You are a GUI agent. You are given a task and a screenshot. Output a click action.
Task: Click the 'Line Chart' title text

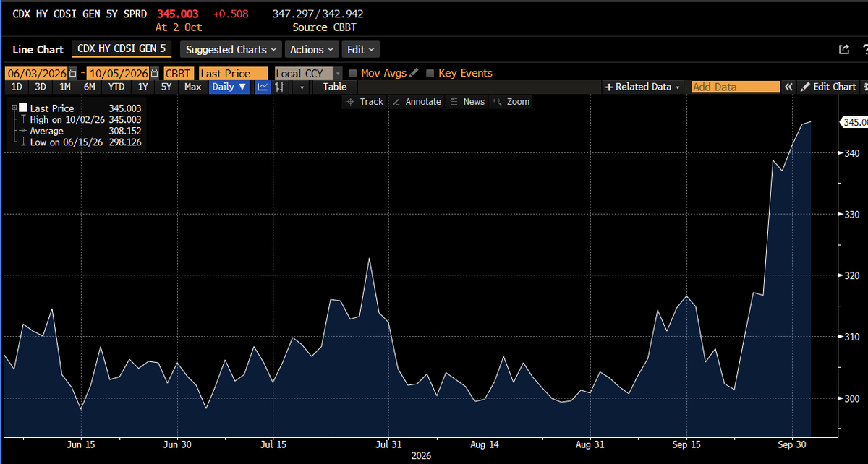(x=38, y=50)
